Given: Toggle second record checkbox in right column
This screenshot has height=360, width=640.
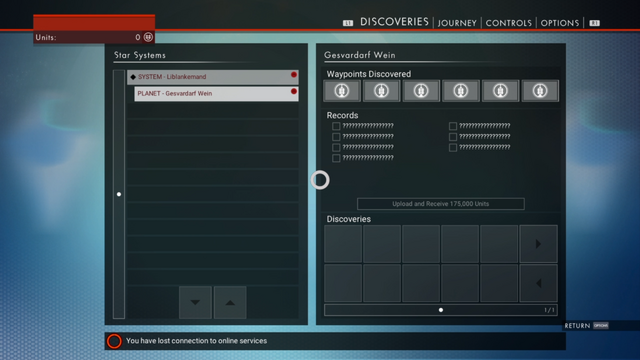Looking at the screenshot, I should (x=453, y=137).
